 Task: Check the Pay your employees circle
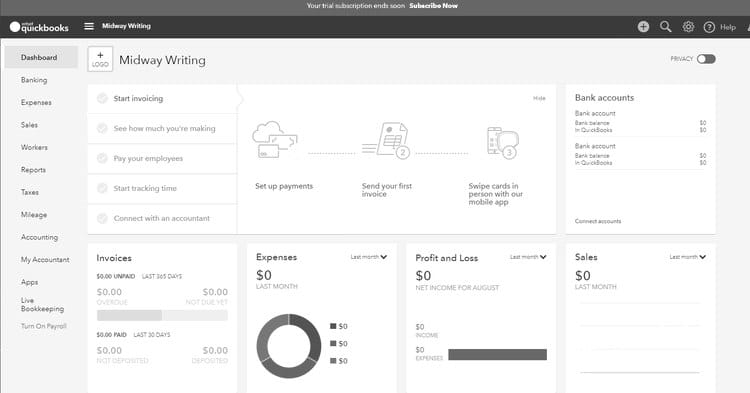[x=102, y=158]
